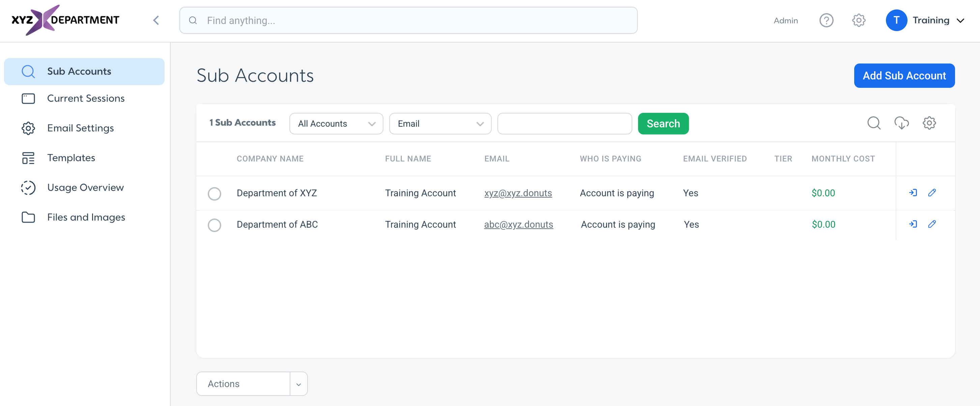
Task: Open settings gear in top header
Action: tap(858, 20)
